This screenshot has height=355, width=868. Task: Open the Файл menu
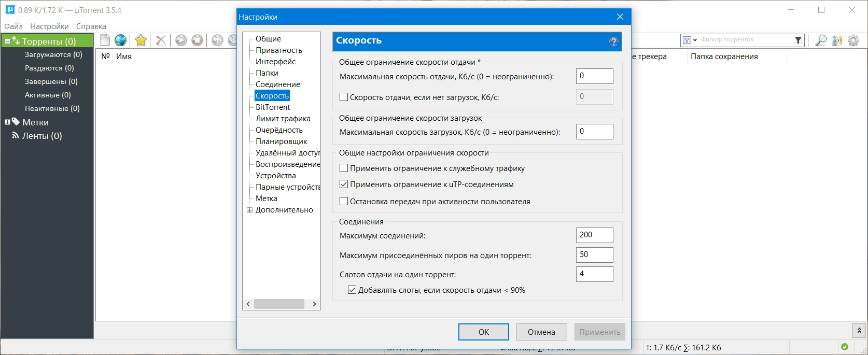(x=13, y=26)
